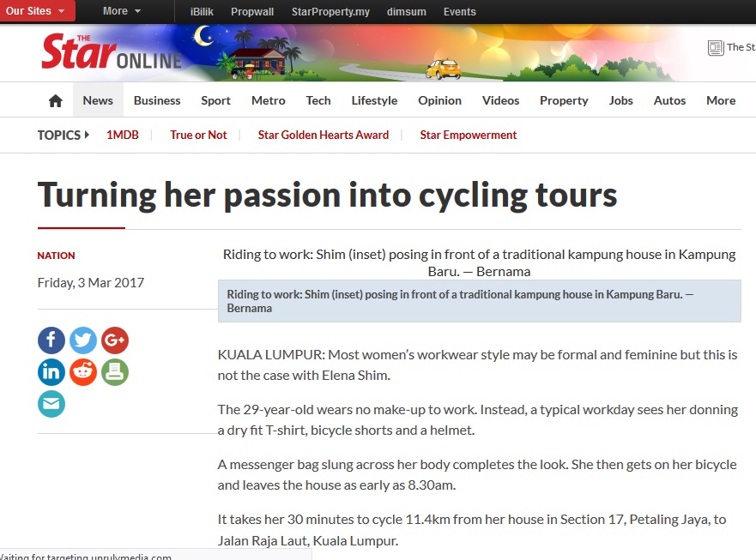Screen dimensions: 756x560
Task: Share article via Twitter icon
Action: [83, 340]
